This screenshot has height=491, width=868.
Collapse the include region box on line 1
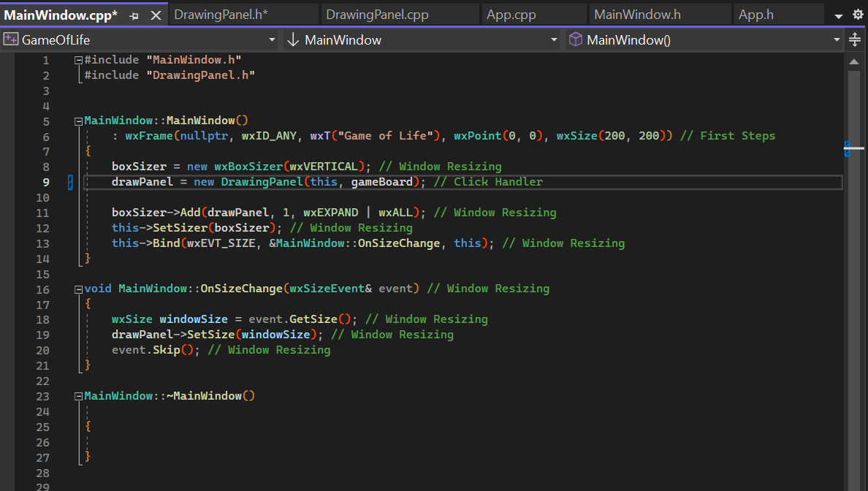(x=77, y=59)
